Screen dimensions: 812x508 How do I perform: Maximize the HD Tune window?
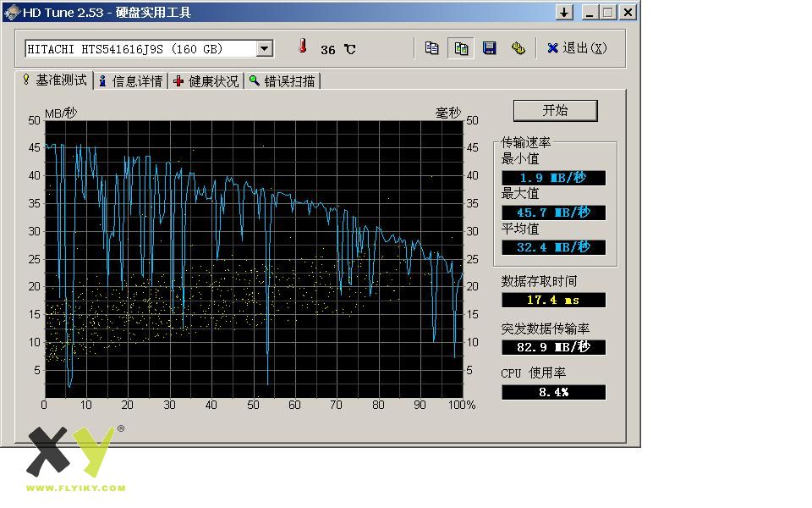608,12
